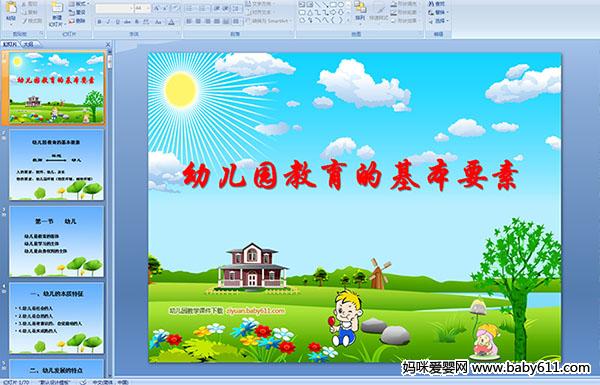Toggle italic formatting
Screen dimensions: 600x385
(x=109, y=22)
